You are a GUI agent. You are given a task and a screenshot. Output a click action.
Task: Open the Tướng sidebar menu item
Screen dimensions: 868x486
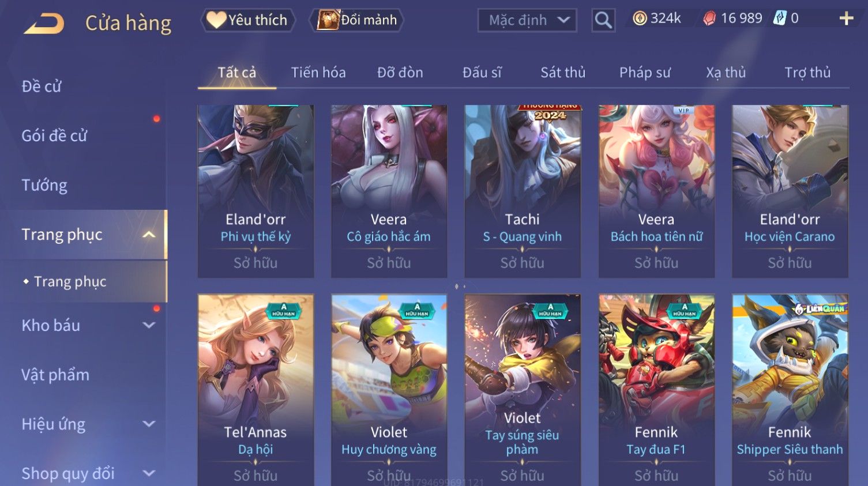coord(44,185)
